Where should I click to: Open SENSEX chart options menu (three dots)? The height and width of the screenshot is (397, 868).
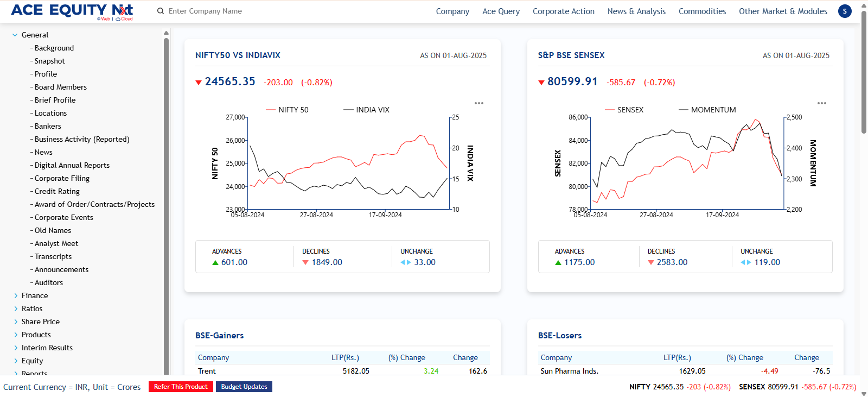click(822, 103)
